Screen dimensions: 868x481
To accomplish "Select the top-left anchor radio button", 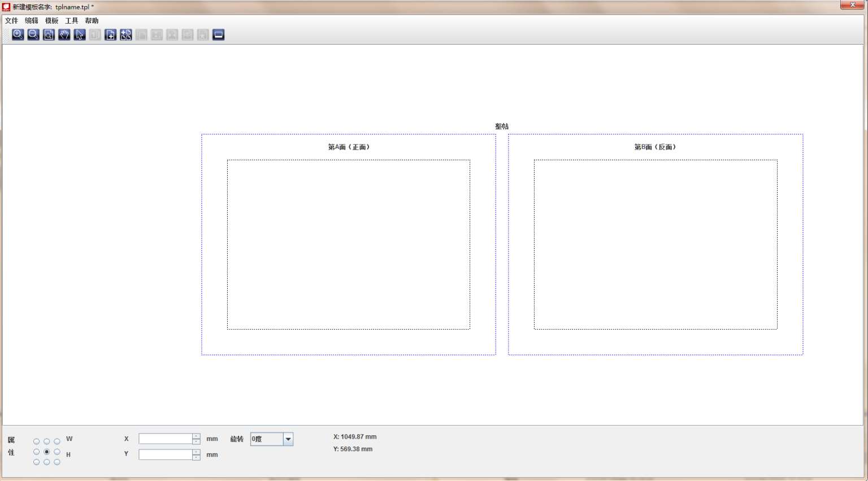I will (x=37, y=441).
